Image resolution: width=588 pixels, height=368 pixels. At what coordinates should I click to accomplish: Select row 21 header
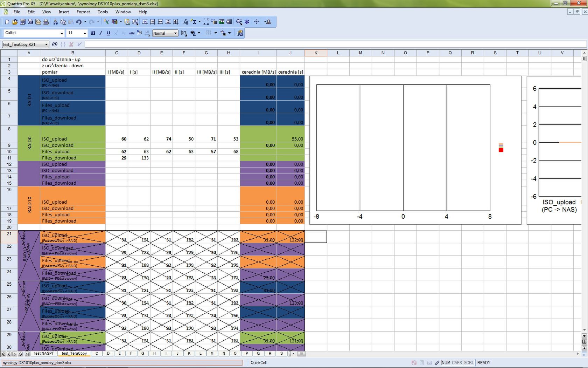coord(9,237)
